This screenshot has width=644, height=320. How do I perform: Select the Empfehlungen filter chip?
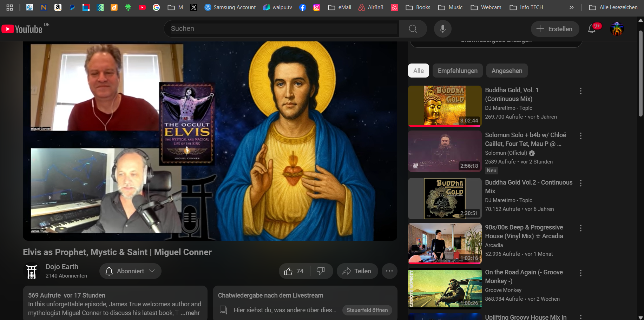(458, 71)
